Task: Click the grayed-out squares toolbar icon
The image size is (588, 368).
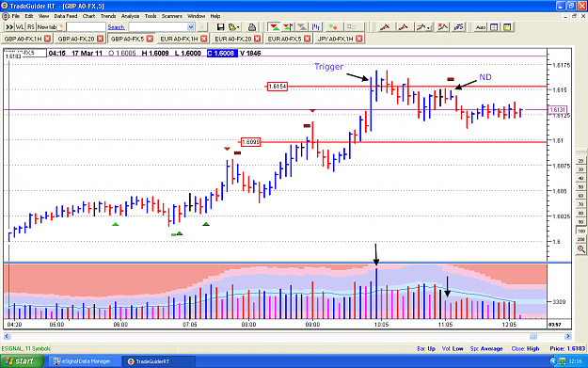Action: [x=351, y=27]
